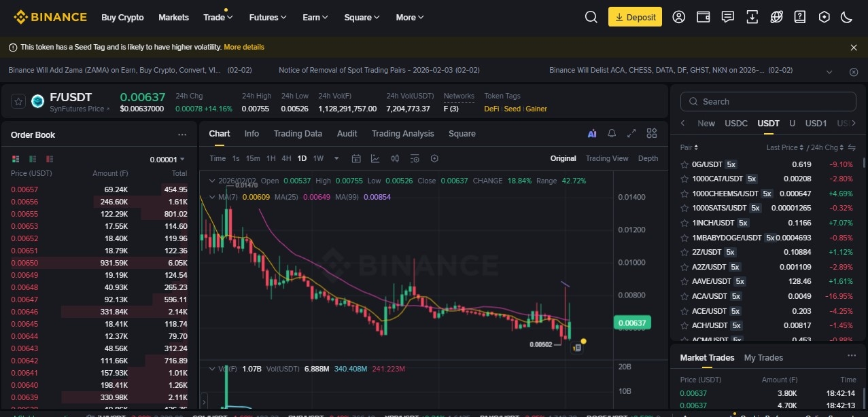Open the Trading Analysis tab
This screenshot has height=417, width=868.
pos(403,133)
